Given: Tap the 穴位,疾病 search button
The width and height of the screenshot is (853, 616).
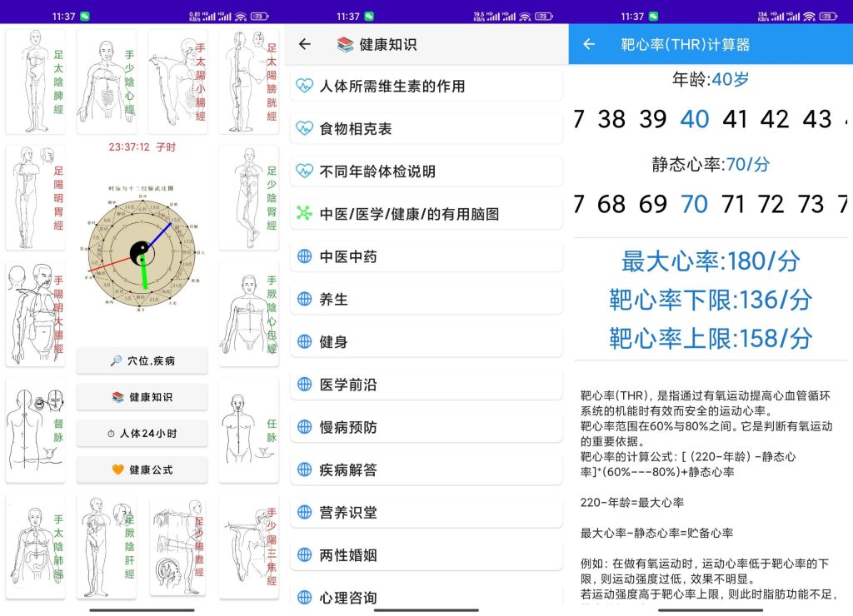Looking at the screenshot, I should (142, 360).
